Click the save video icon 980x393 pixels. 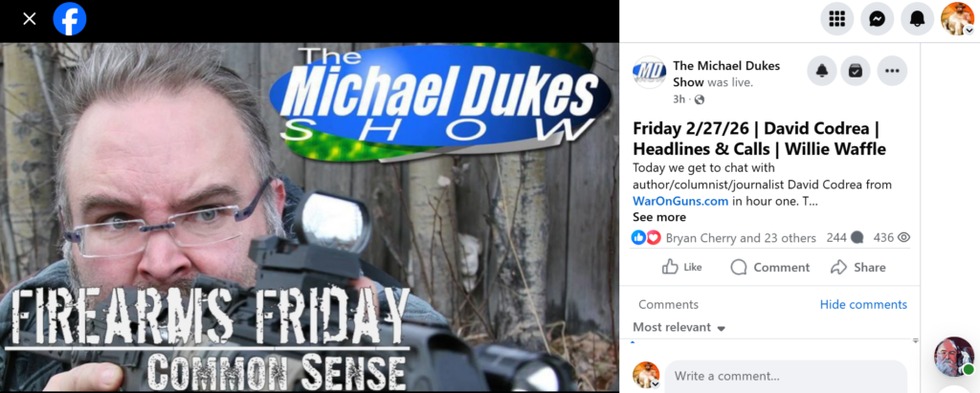855,71
